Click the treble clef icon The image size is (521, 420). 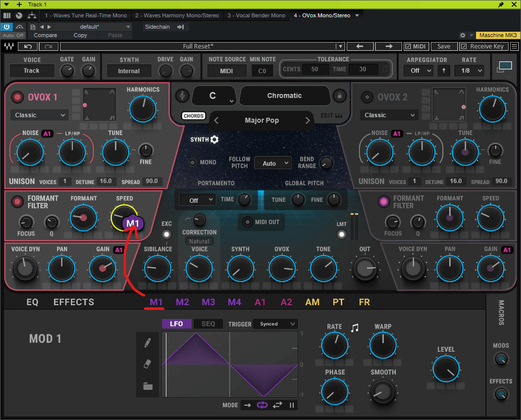click(183, 95)
